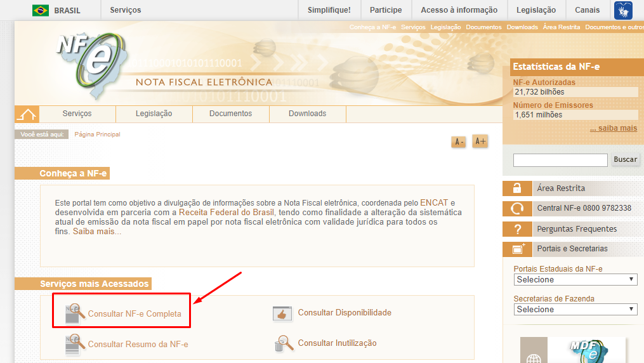Viewport: 644px width, 363px height.
Task: Click the Consultar Disponibilidade thumbs-up icon
Action: (x=282, y=313)
